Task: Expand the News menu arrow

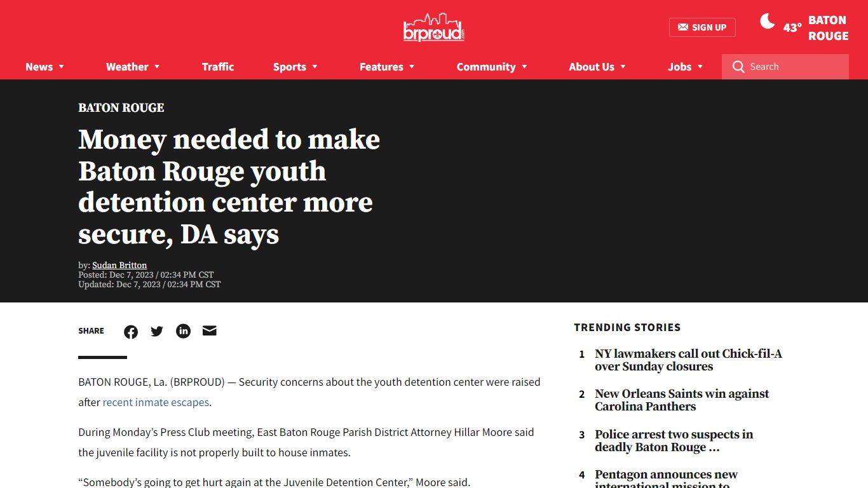Action: (x=62, y=67)
